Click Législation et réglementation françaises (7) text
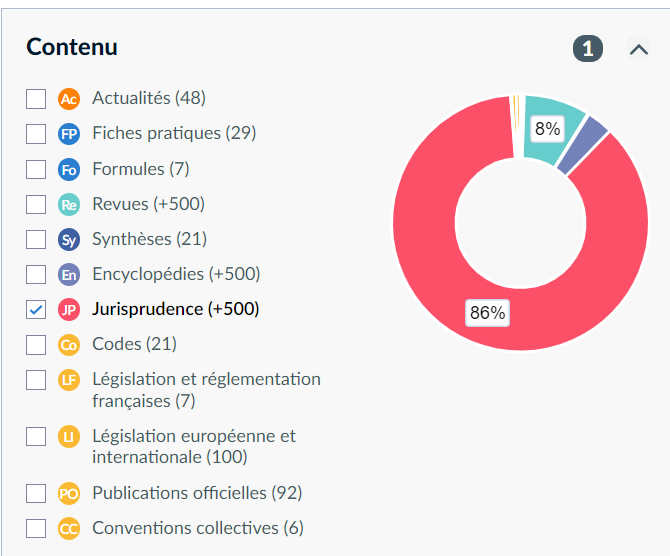This screenshot has height=556, width=670. [206, 390]
